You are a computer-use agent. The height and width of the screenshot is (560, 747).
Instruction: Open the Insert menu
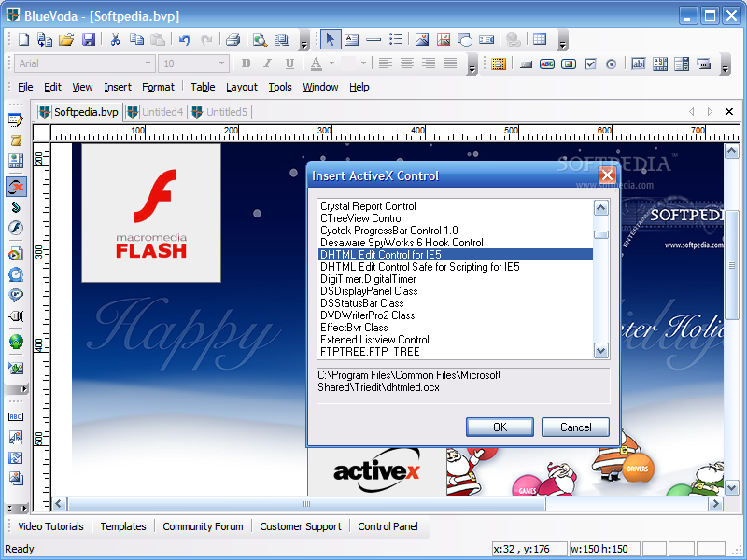118,87
